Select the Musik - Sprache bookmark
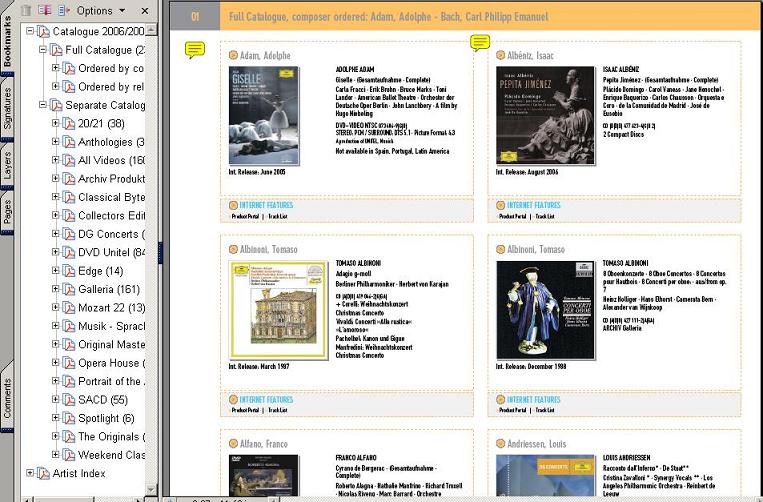The width and height of the screenshot is (763, 502). coord(111,326)
